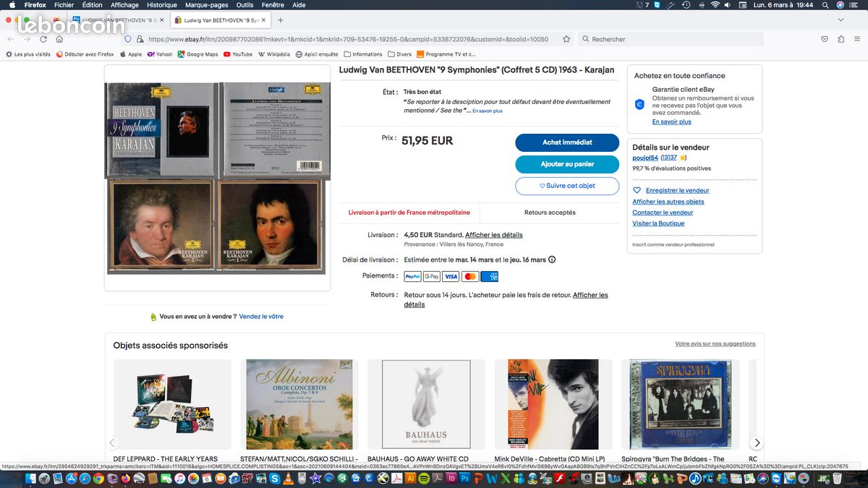Open the Outils menu

[x=244, y=4]
